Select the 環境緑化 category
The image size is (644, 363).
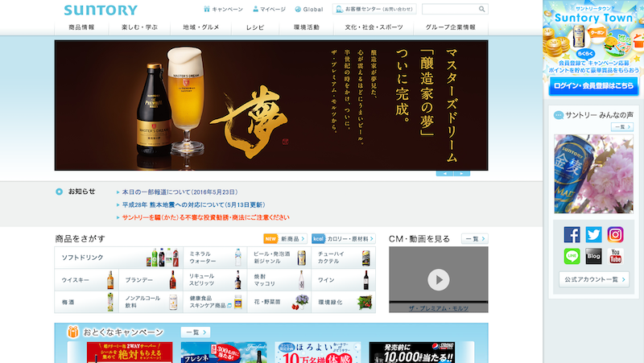click(x=344, y=302)
